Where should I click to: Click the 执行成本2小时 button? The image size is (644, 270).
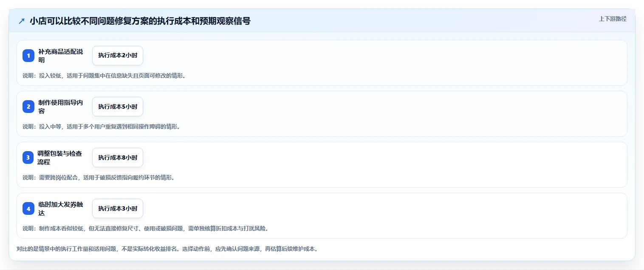coord(118,56)
